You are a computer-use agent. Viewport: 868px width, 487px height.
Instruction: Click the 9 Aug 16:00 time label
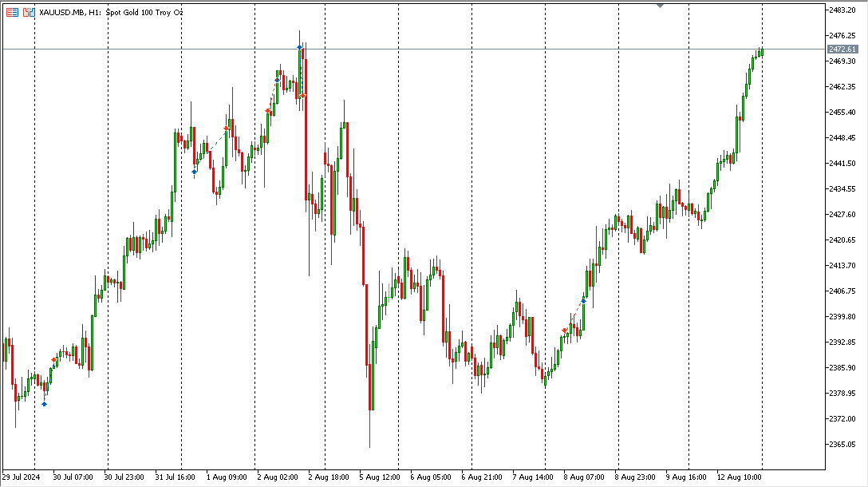[686, 477]
